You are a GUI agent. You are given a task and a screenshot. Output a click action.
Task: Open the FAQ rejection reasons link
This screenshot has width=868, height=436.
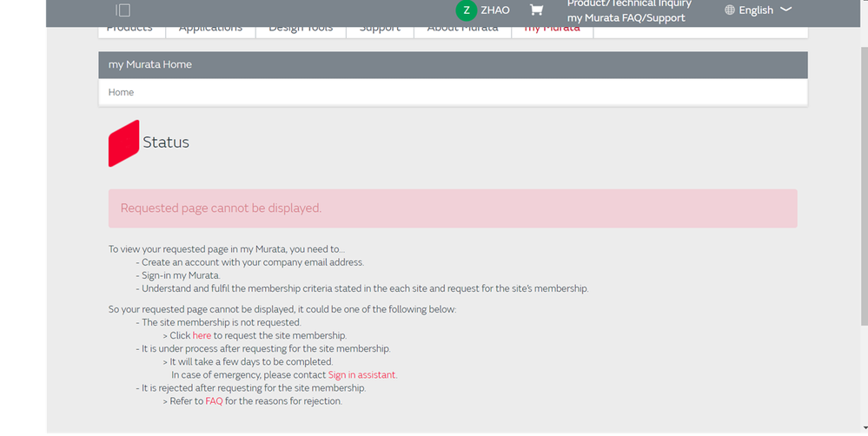(214, 401)
